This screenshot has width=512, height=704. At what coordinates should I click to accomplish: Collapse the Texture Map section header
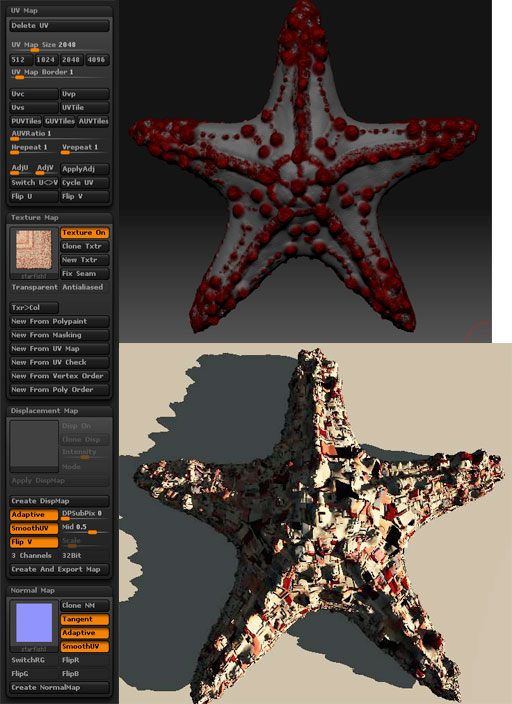pos(59,217)
